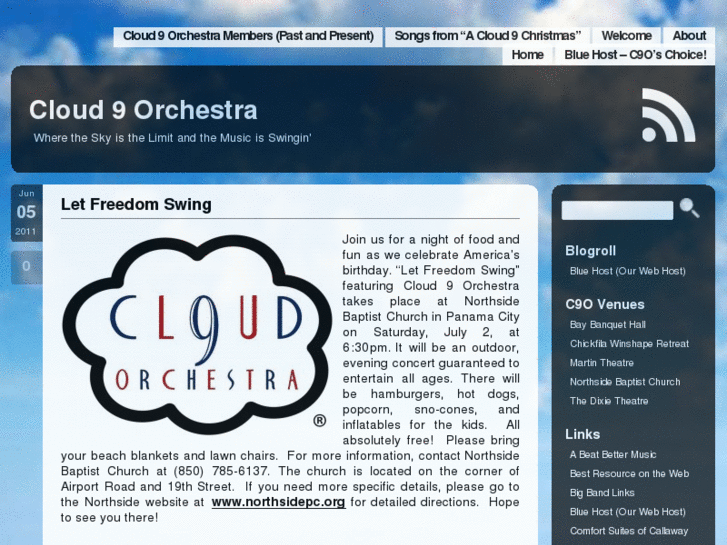Click the Links sidebar heading

click(x=582, y=435)
